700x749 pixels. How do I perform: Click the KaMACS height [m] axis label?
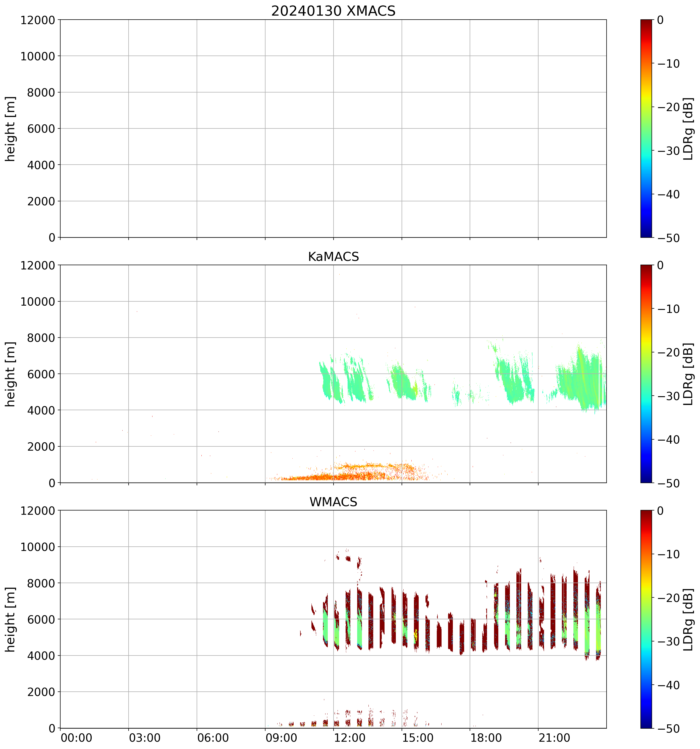[11, 374]
